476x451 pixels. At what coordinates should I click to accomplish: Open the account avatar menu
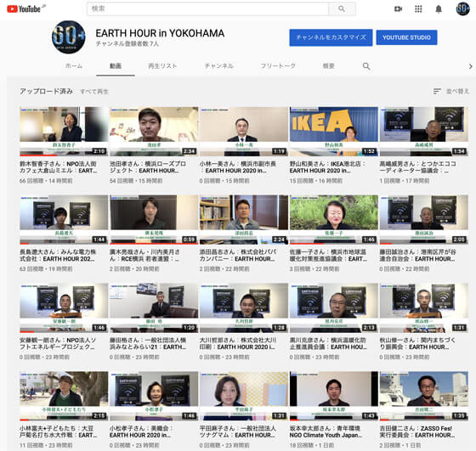pos(462,8)
